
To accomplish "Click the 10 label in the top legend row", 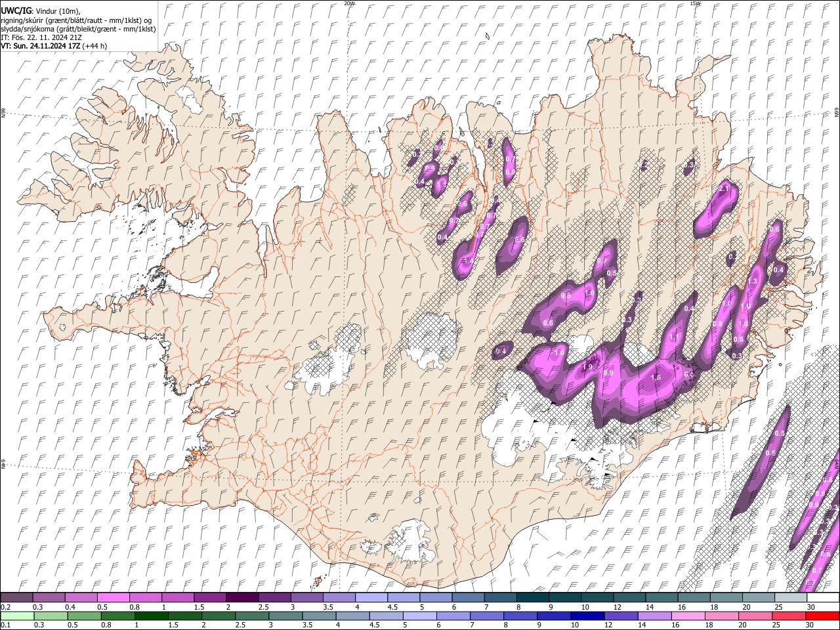I will 585,607.
